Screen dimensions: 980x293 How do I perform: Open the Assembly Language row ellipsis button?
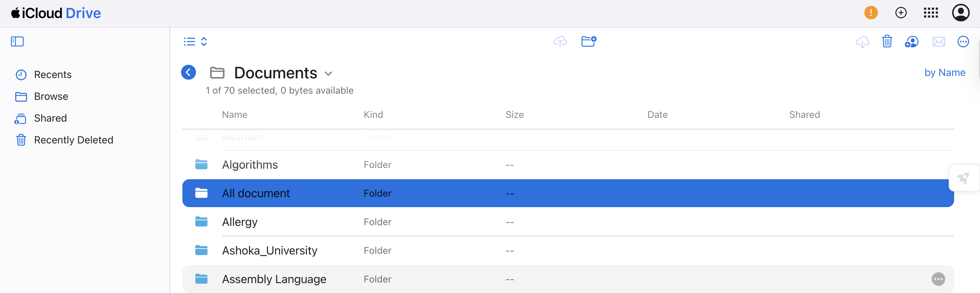(x=938, y=279)
